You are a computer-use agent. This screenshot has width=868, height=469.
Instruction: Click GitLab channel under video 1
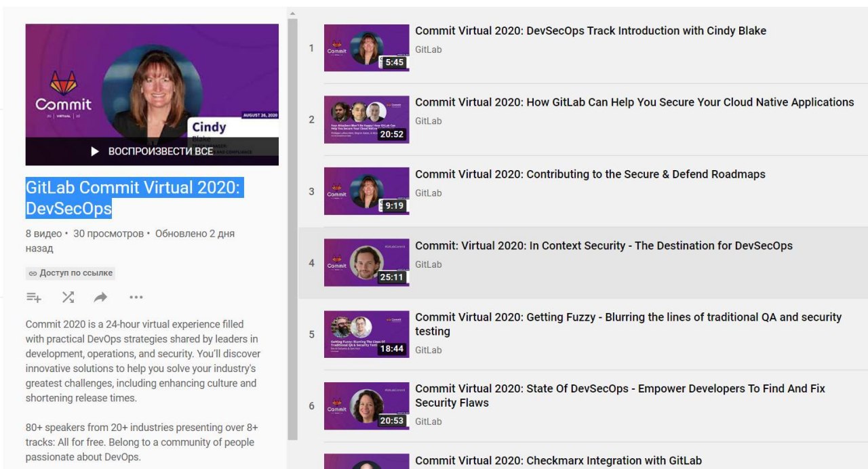(x=429, y=49)
